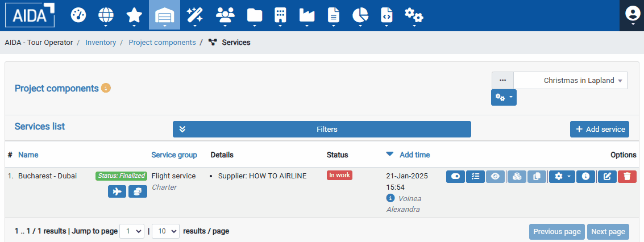Click the AIDA - Tour Operator breadcrumb text
Image resolution: width=644 pixels, height=242 pixels.
39,42
